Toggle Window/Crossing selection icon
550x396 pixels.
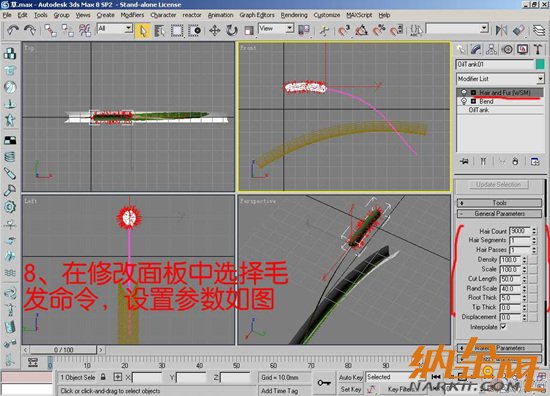(x=194, y=31)
